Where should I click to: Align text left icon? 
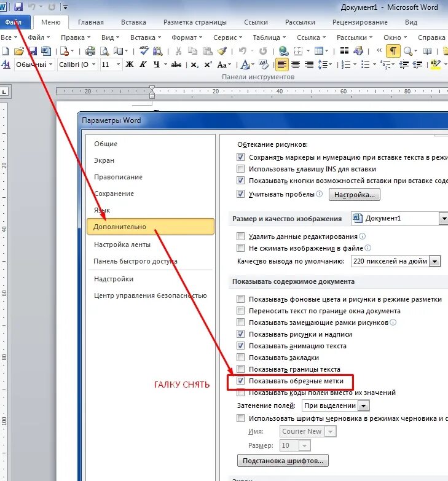tap(281, 65)
